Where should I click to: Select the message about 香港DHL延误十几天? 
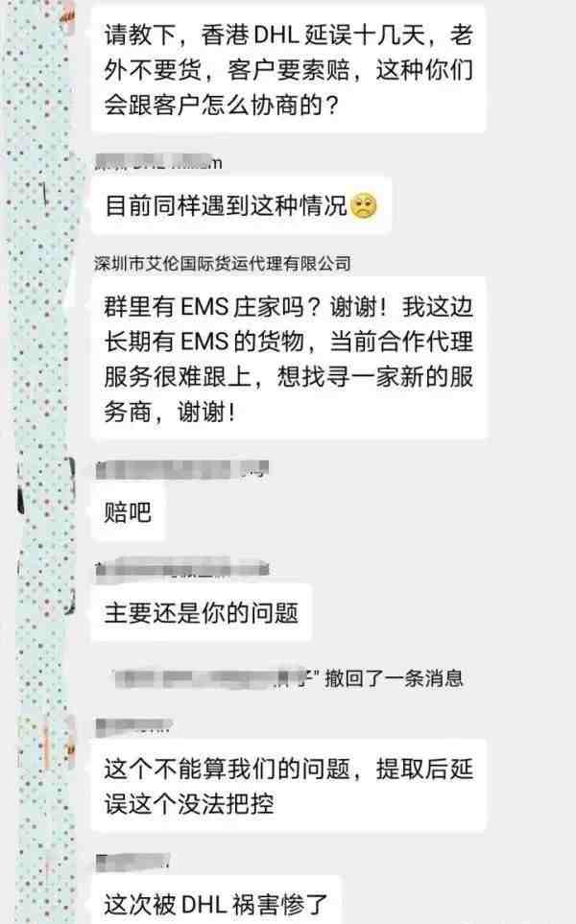click(x=288, y=69)
